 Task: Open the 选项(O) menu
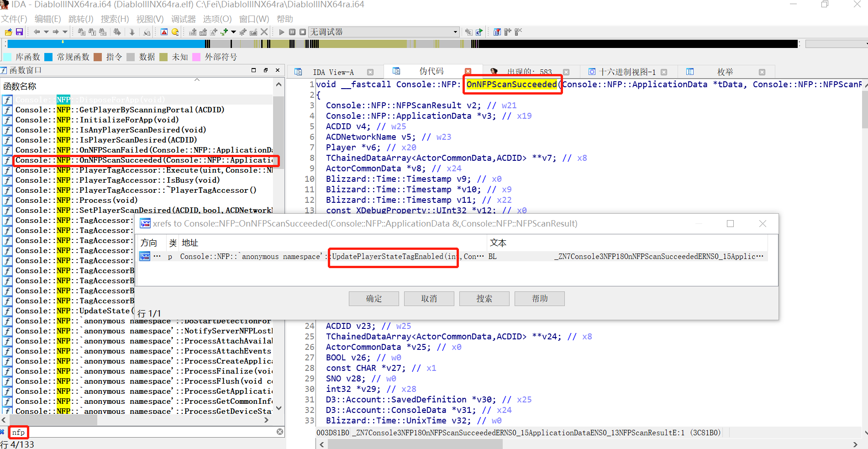click(x=217, y=19)
